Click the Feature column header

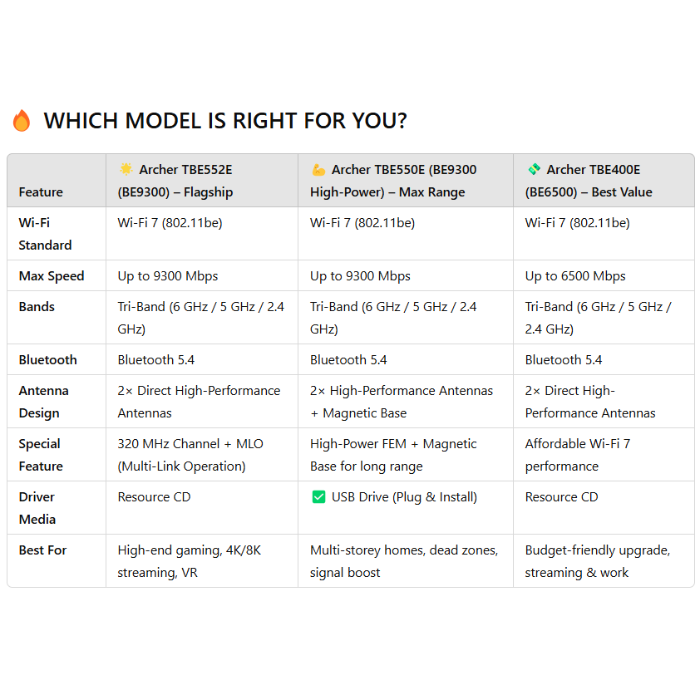(40, 192)
